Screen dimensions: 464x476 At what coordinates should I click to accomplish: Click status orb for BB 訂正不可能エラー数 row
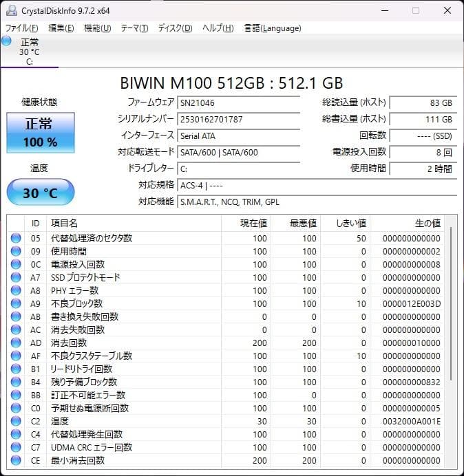coord(16,395)
